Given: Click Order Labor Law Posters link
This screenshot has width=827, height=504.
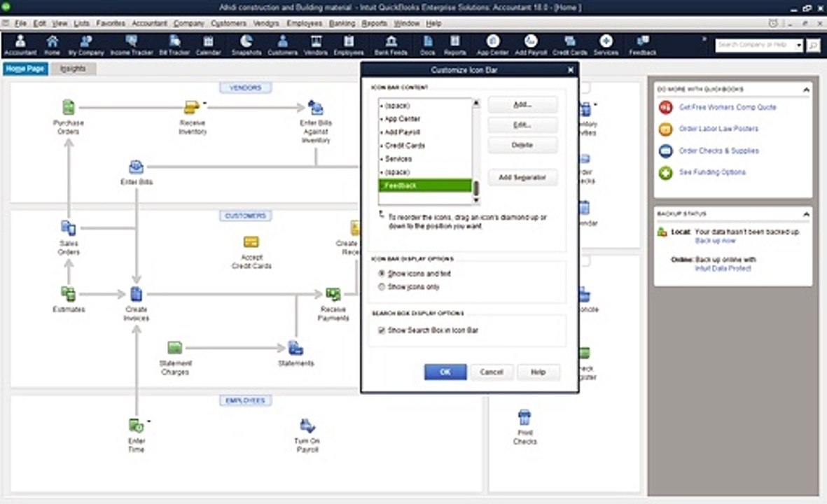Looking at the screenshot, I should (x=718, y=129).
